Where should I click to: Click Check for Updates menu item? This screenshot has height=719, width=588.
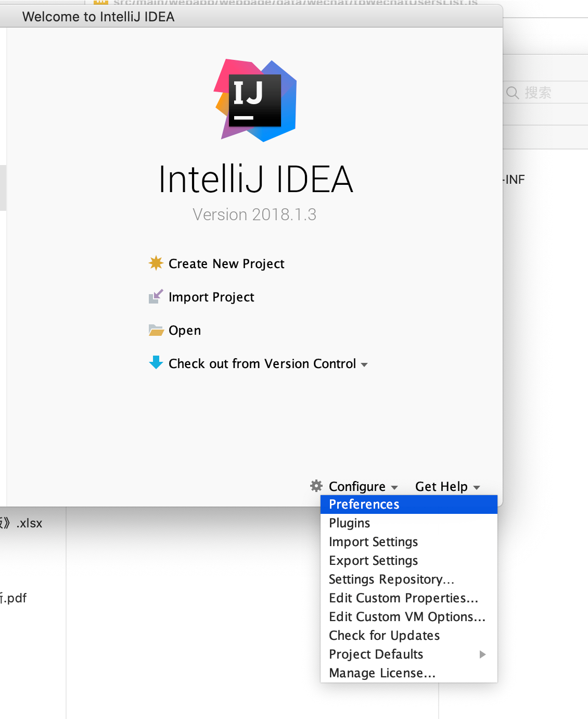point(409,636)
